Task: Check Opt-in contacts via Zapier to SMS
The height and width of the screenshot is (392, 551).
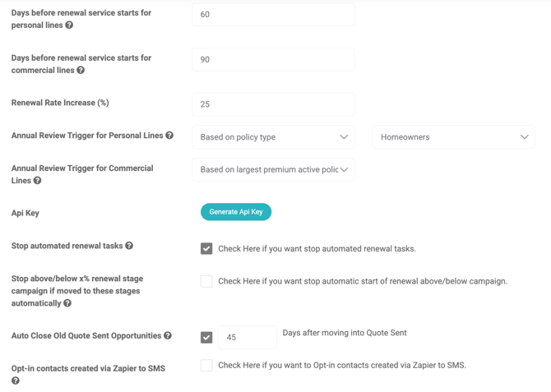Action: pos(206,365)
